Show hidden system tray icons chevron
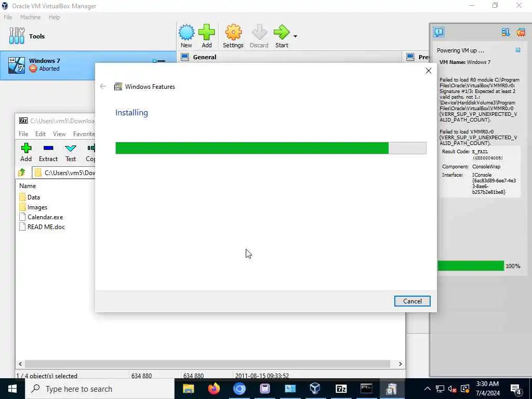This screenshot has height=399, width=532. [x=428, y=389]
